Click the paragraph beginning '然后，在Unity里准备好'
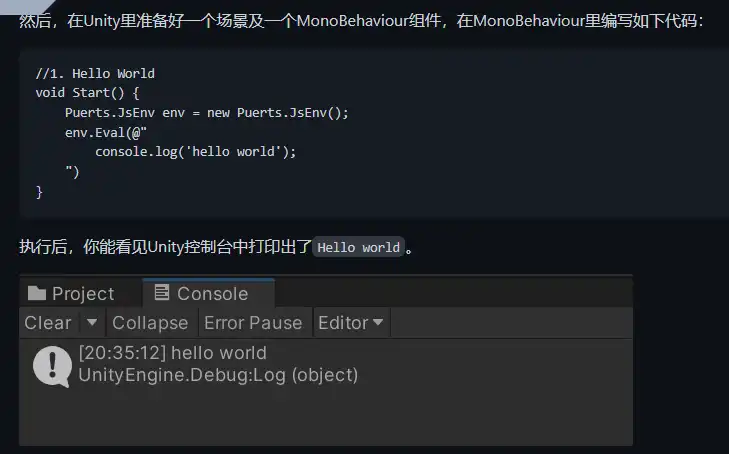The width and height of the screenshot is (729, 454). click(361, 21)
